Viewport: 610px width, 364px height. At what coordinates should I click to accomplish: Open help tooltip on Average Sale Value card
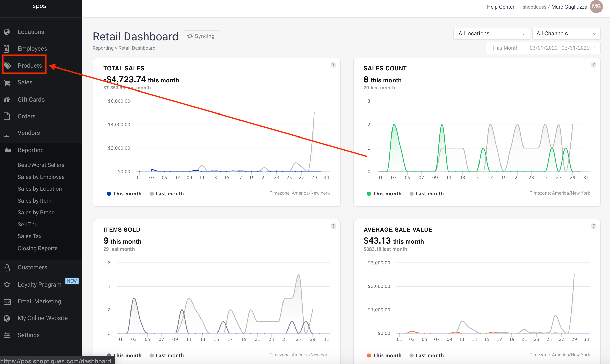[x=593, y=226]
